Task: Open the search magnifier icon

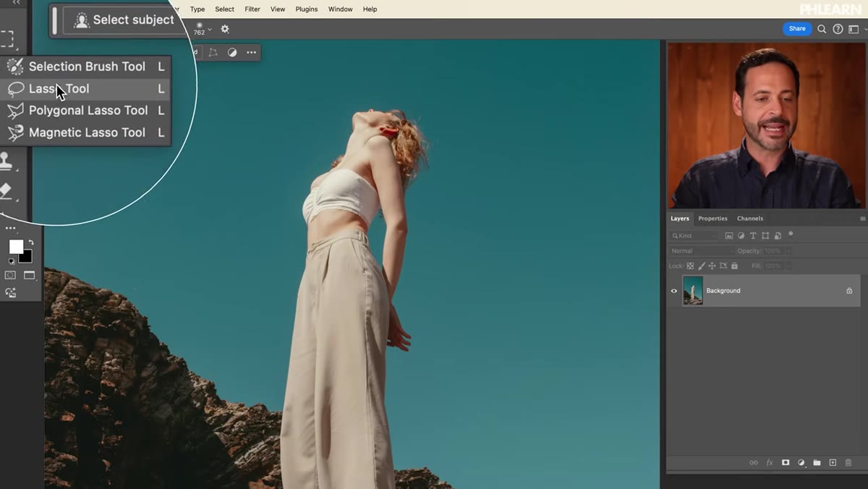Action: (x=822, y=29)
